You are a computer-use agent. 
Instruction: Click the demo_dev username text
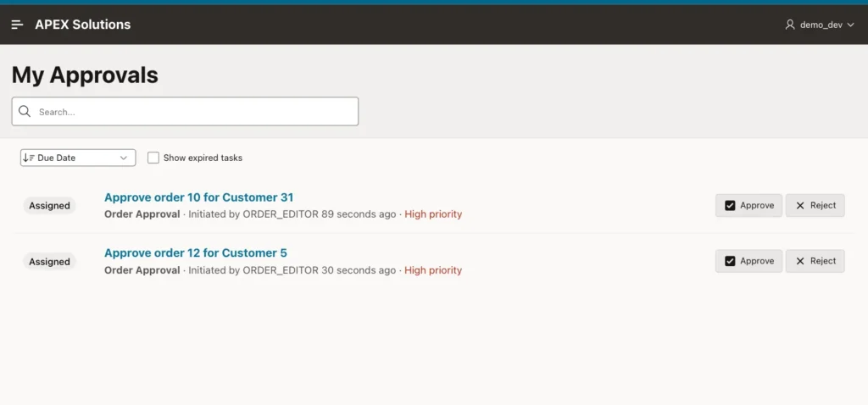821,25
